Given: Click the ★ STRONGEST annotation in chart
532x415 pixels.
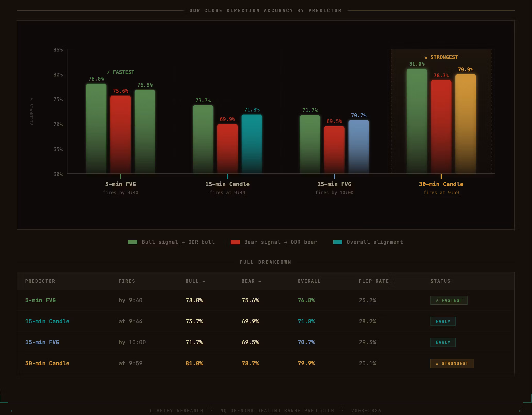Looking at the screenshot, I should tap(441, 57).
